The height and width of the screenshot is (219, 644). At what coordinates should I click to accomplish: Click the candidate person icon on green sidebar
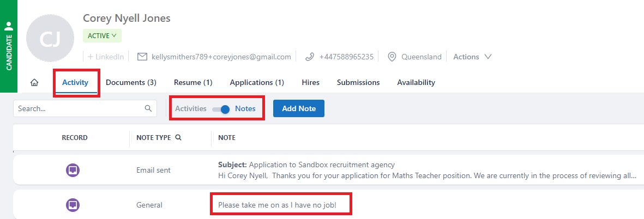pyautogui.click(x=9, y=26)
